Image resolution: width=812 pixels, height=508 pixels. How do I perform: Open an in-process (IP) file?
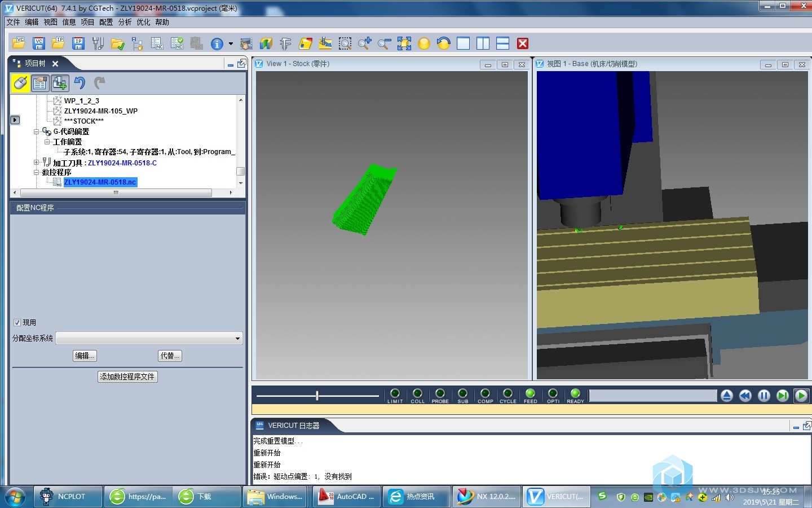pyautogui.click(x=59, y=43)
